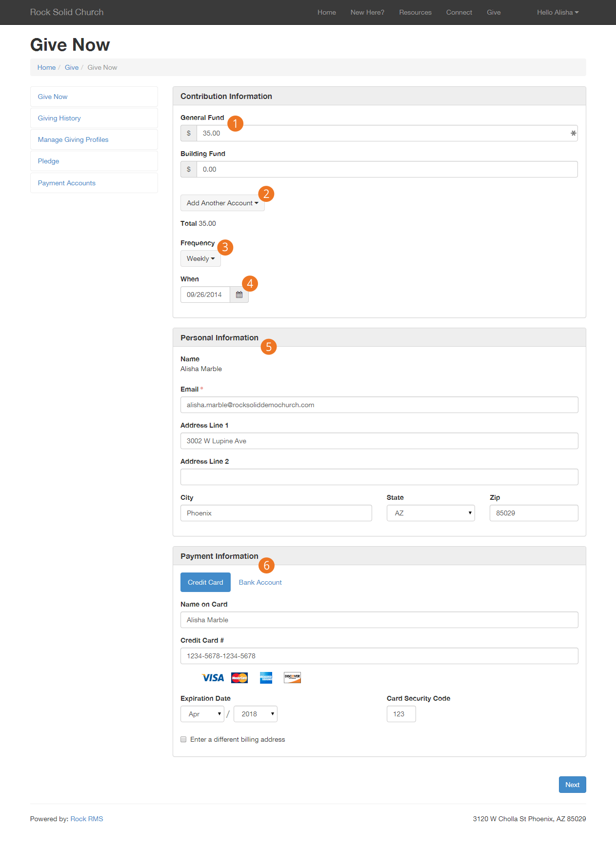Switch to the Bank Account tab
This screenshot has width=616, height=848.
[260, 582]
